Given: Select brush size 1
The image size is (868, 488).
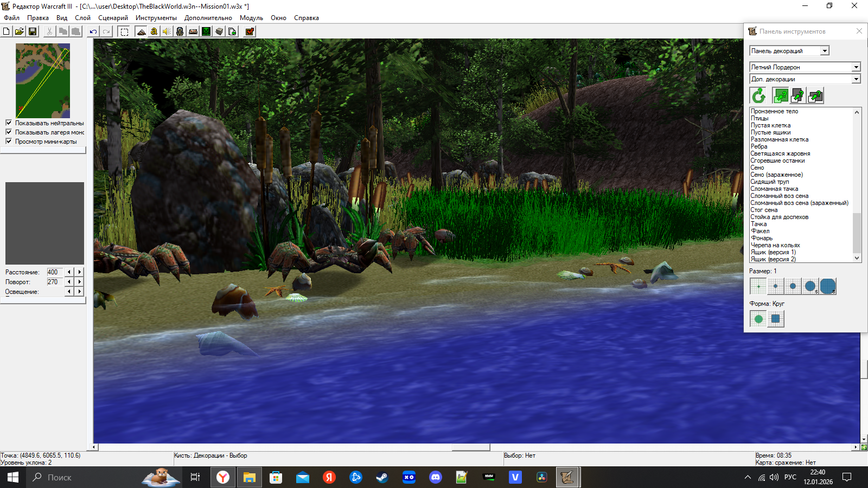Looking at the screenshot, I should pyautogui.click(x=758, y=286).
